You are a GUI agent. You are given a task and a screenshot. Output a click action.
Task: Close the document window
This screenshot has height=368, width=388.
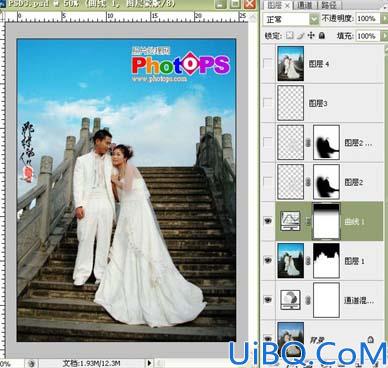pyautogui.click(x=250, y=4)
